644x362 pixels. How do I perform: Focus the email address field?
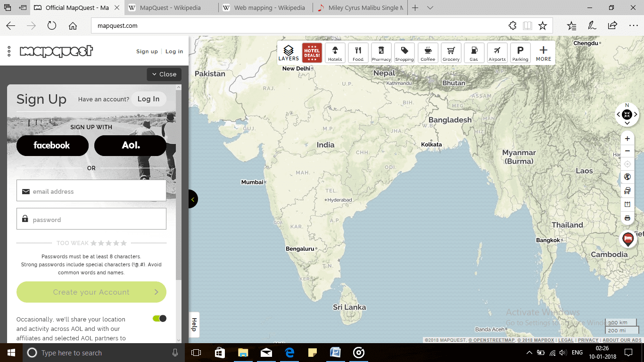coord(91,190)
